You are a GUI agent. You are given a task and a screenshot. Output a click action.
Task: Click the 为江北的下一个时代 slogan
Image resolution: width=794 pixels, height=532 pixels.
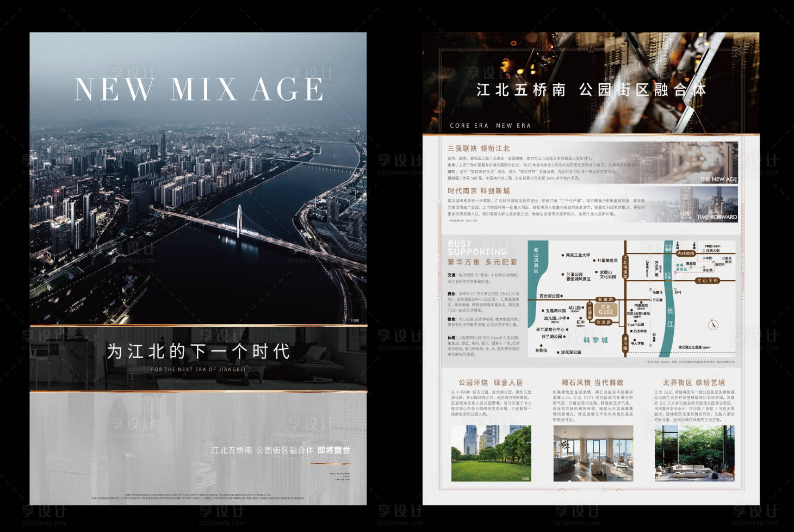[198, 351]
